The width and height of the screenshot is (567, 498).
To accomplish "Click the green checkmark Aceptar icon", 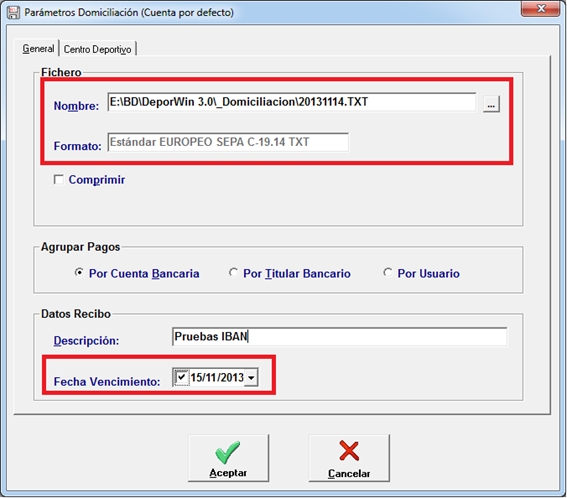I will click(x=228, y=452).
